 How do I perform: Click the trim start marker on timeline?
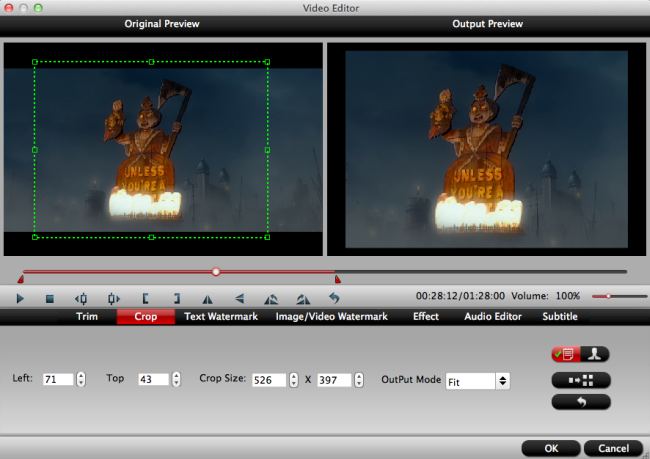[21, 279]
